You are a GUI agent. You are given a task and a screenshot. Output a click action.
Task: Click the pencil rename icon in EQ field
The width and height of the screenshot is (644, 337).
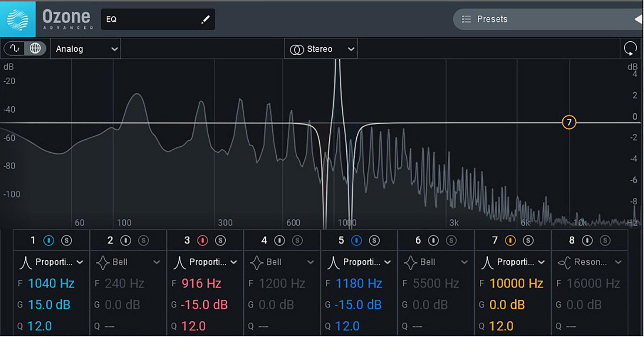205,20
